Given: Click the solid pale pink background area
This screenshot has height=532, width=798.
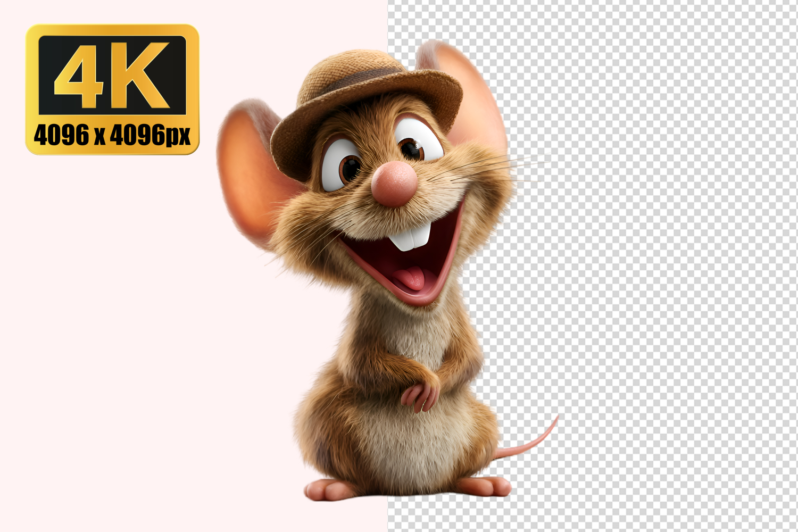Looking at the screenshot, I should [x=133, y=319].
